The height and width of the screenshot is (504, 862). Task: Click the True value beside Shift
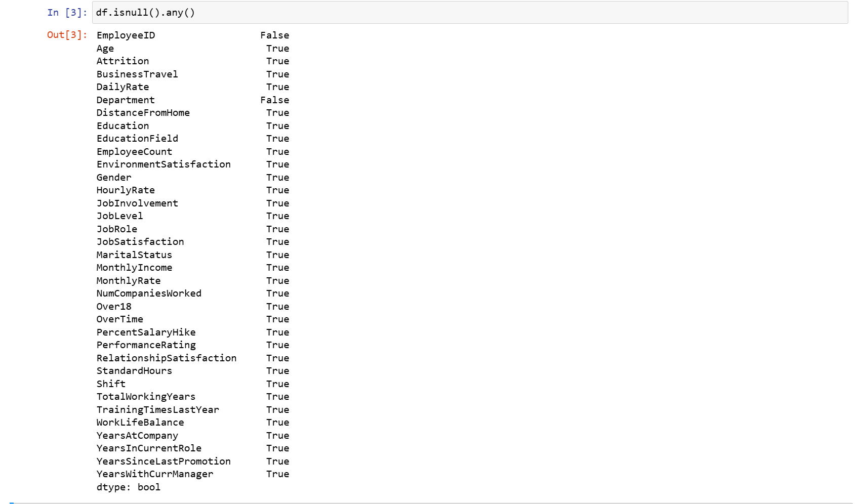pos(277,384)
